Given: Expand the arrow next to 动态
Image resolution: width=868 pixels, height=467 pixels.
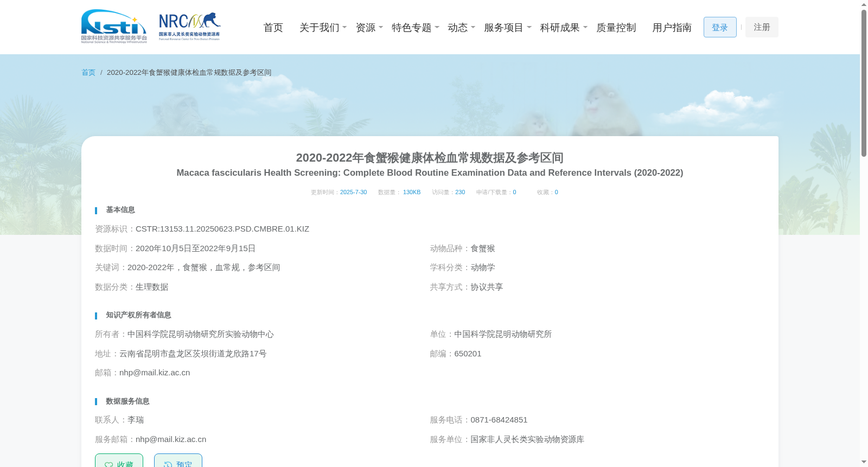Looking at the screenshot, I should pos(473,27).
